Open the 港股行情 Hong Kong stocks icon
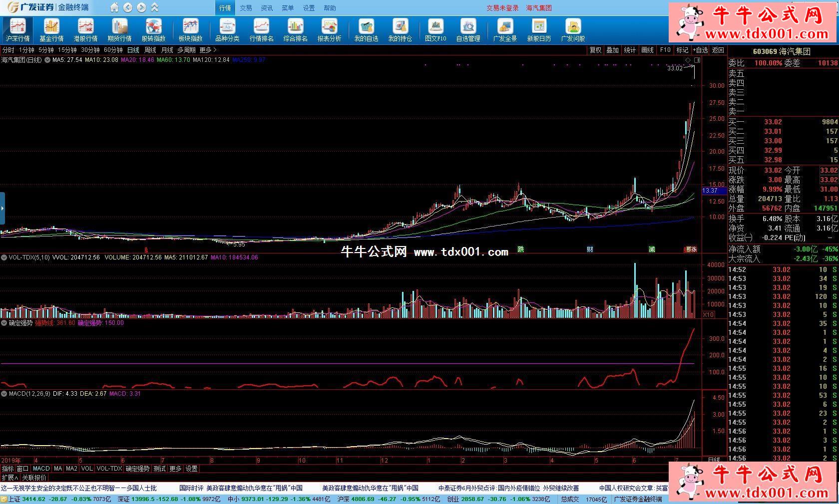Screen dimensions: 839x504 [85, 29]
